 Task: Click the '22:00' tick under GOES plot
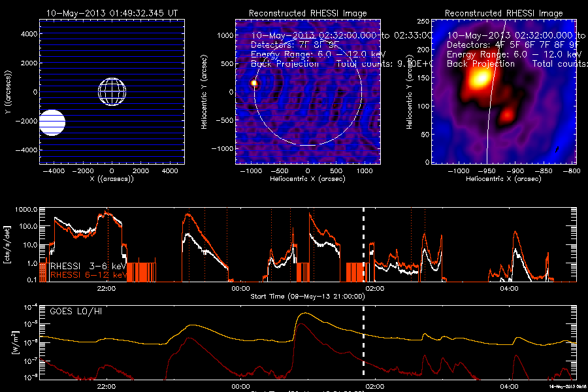click(x=106, y=386)
